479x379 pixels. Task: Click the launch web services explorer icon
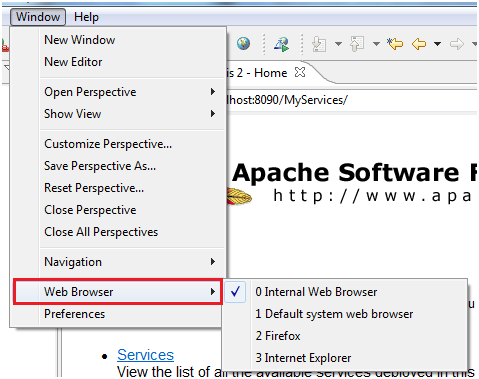click(282, 44)
